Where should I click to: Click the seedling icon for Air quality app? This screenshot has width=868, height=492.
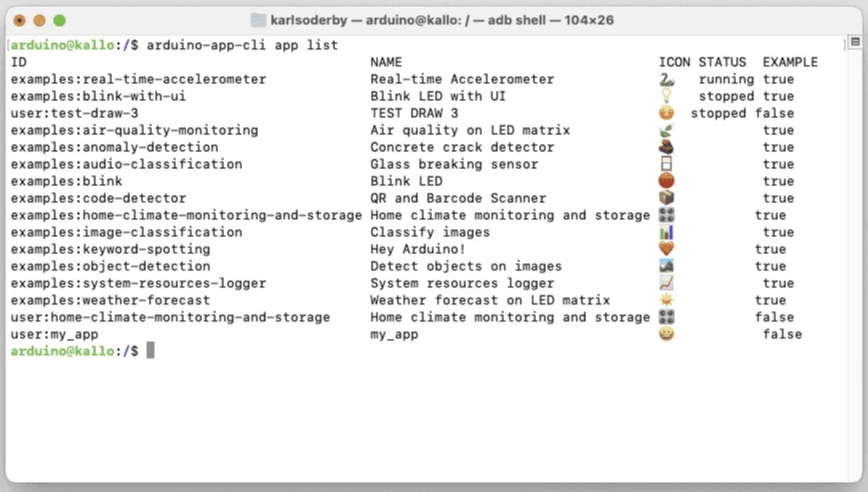click(666, 131)
